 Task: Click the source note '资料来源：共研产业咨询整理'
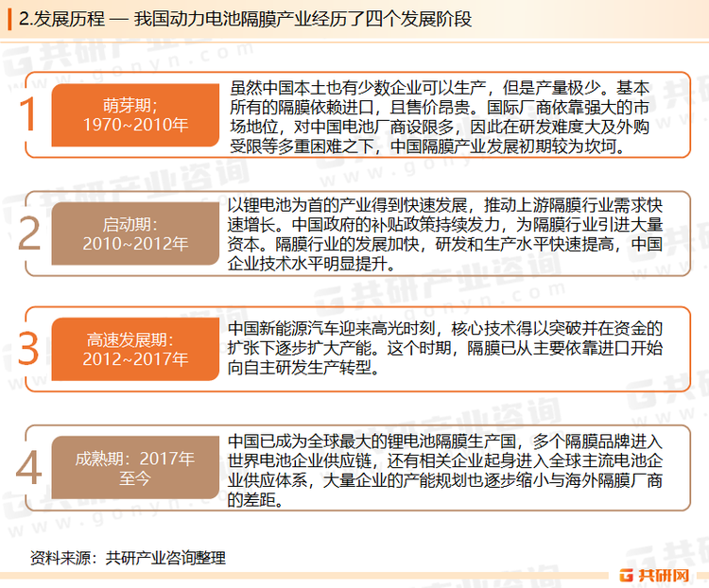pos(128,558)
